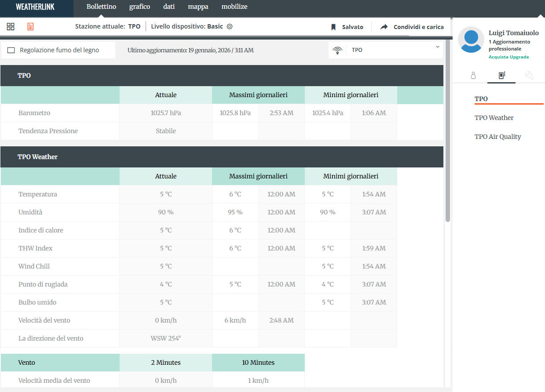Open the user account person tab icon
545x392 pixels.
coord(473,76)
